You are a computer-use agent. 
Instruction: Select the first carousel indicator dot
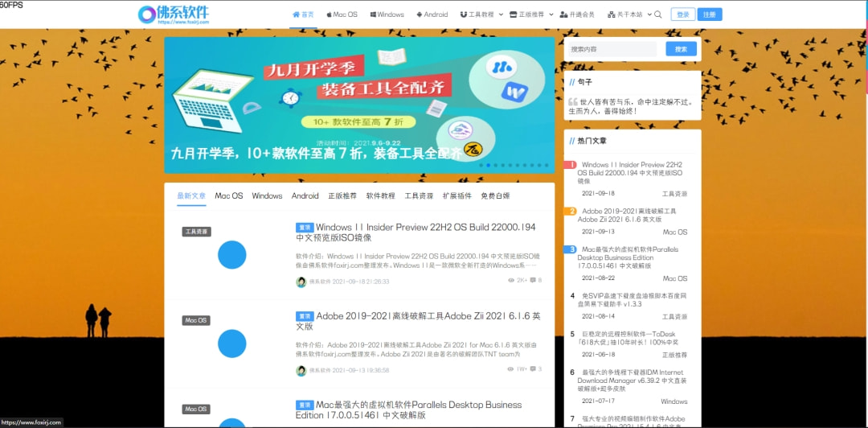pyautogui.click(x=481, y=165)
